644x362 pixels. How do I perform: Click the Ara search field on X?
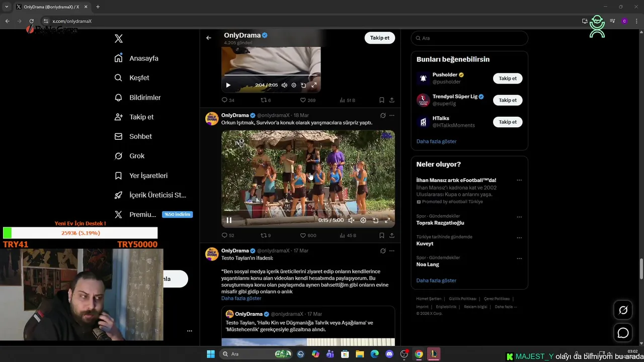tap(469, 38)
